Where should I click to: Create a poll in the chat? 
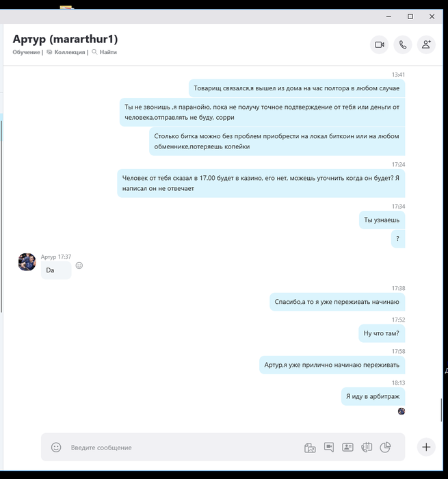(x=385, y=448)
